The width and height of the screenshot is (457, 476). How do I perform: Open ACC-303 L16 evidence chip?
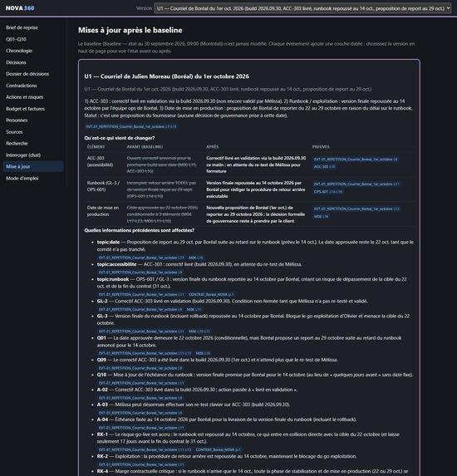(x=324, y=167)
